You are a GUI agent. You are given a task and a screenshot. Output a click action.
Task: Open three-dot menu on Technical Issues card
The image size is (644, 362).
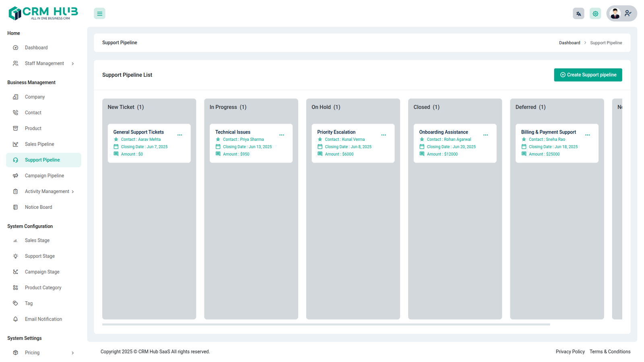click(282, 135)
